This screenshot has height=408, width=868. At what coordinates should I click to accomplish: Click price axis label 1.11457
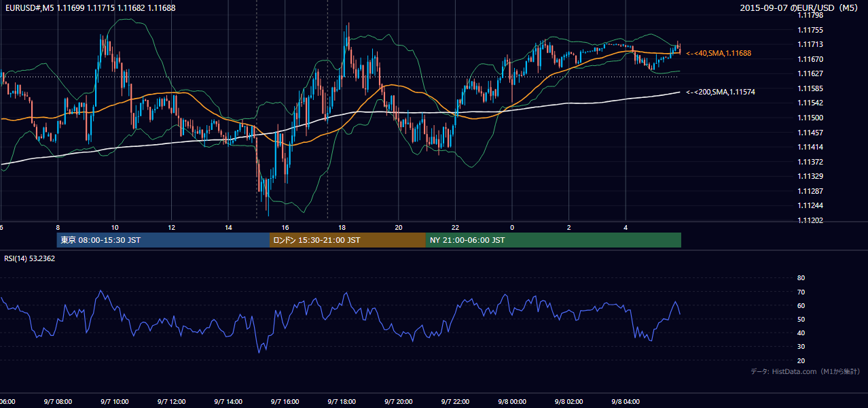pyautogui.click(x=810, y=133)
